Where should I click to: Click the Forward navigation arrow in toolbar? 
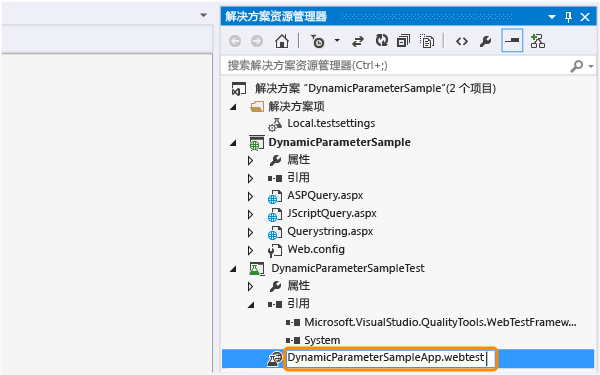click(x=257, y=41)
